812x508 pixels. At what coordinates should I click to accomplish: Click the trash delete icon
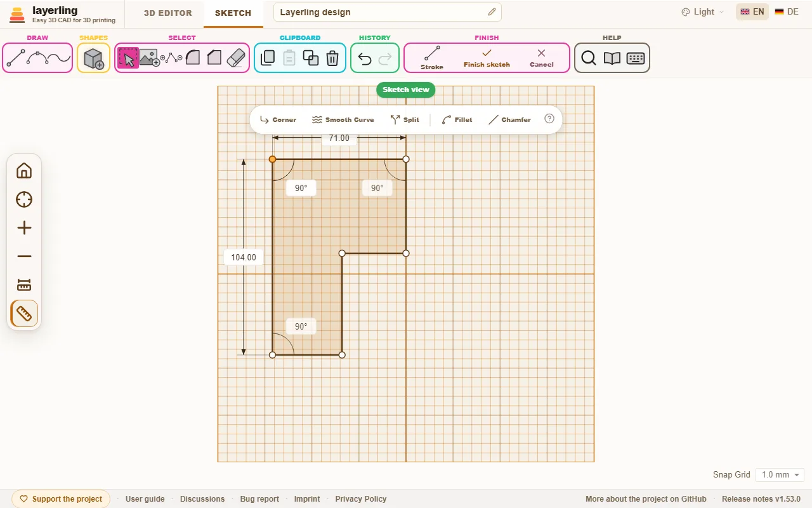(332, 58)
